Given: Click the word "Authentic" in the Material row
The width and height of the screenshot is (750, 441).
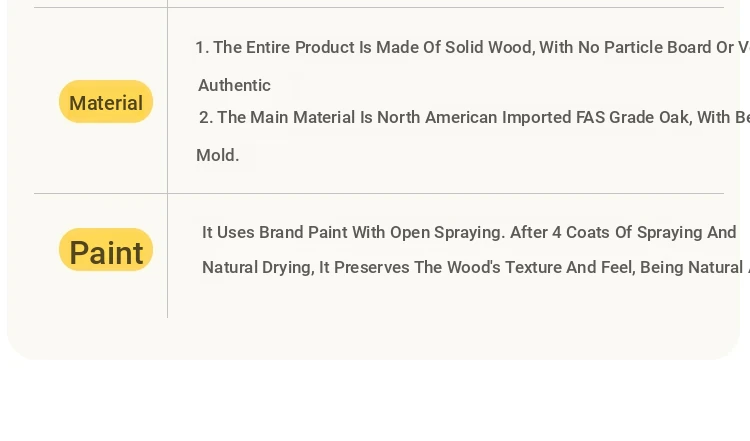Looking at the screenshot, I should pyautogui.click(x=234, y=86).
